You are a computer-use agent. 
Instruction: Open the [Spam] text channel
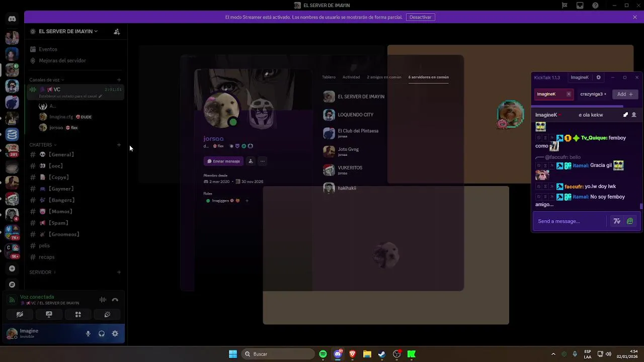tap(75, 223)
